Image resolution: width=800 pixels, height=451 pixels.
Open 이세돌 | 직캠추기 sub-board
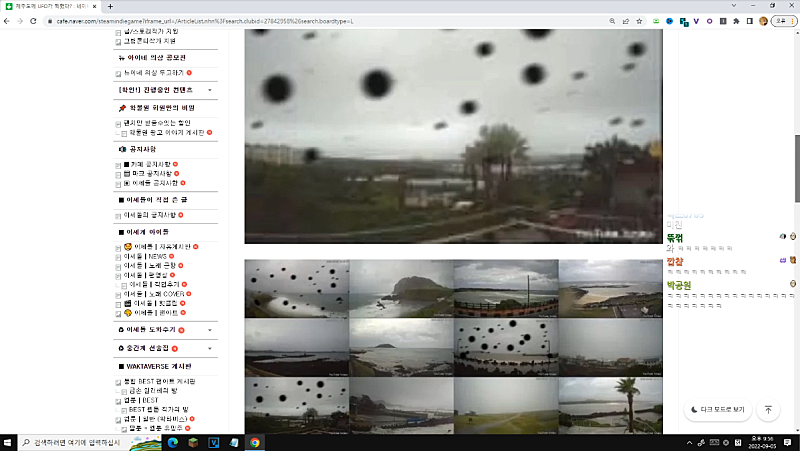click(x=154, y=284)
